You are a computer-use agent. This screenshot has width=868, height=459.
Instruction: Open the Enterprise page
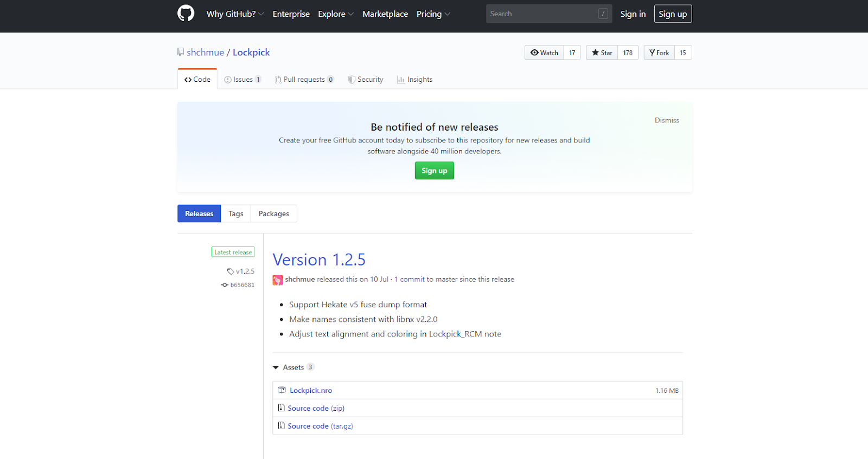point(291,14)
